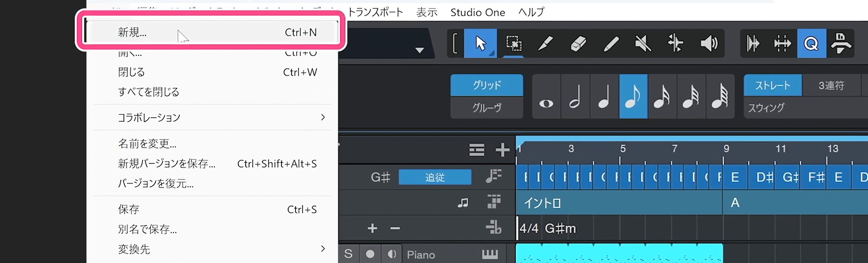Image resolution: width=868 pixels, height=263 pixels.
Task: Click the Quantize Q button
Action: click(811, 43)
